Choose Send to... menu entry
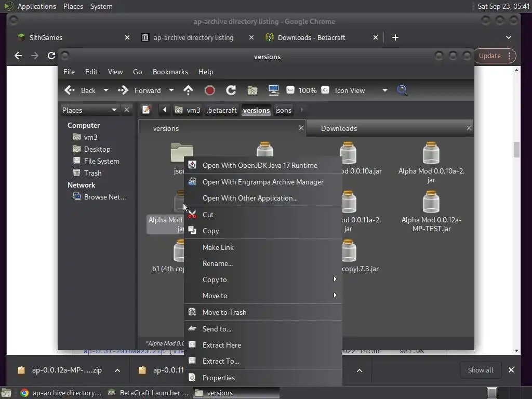532x399 pixels. (x=263, y=329)
